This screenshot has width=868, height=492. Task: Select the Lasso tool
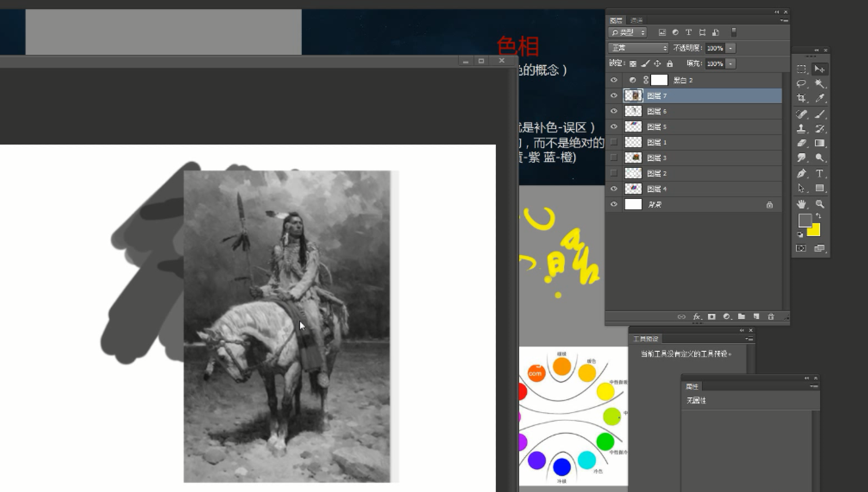click(x=801, y=83)
